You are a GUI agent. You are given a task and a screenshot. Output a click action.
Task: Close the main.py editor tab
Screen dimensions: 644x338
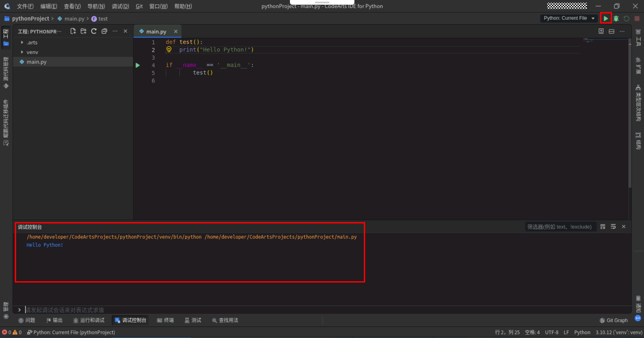(176, 31)
